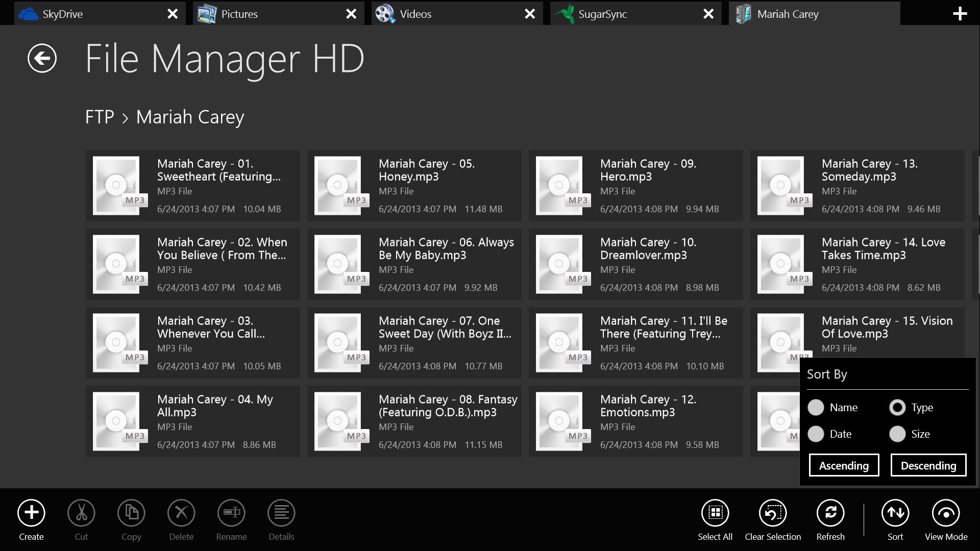Click the Copy icon
The height and width of the screenshot is (551, 980).
(x=131, y=513)
